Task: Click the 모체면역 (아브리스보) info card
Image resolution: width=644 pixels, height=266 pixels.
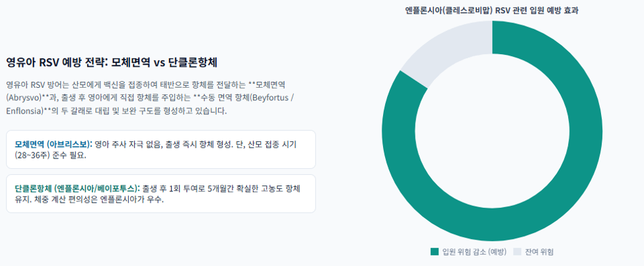Action: point(161,149)
